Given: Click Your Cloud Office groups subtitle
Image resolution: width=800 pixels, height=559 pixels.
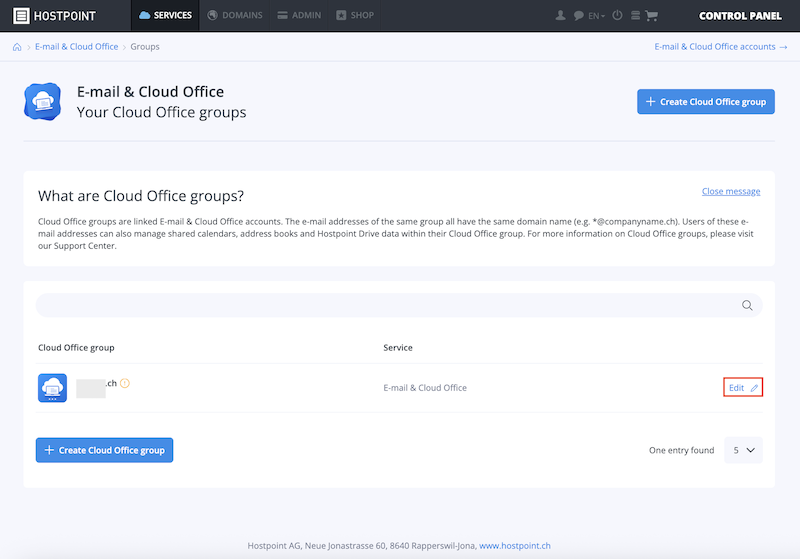Looking at the screenshot, I should pyautogui.click(x=161, y=112).
